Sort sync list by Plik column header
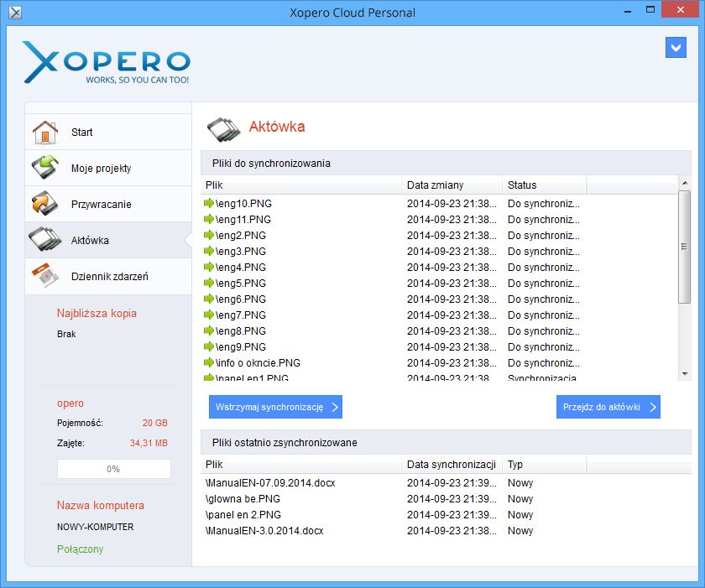Screen dimensions: 705x588 coord(300,185)
